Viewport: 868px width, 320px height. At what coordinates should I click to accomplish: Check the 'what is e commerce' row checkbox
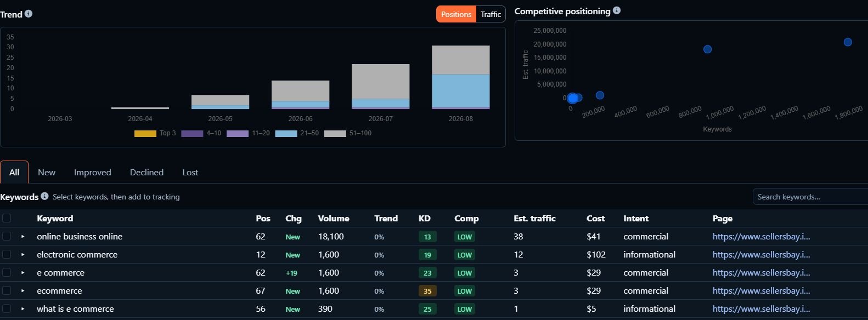pos(7,308)
